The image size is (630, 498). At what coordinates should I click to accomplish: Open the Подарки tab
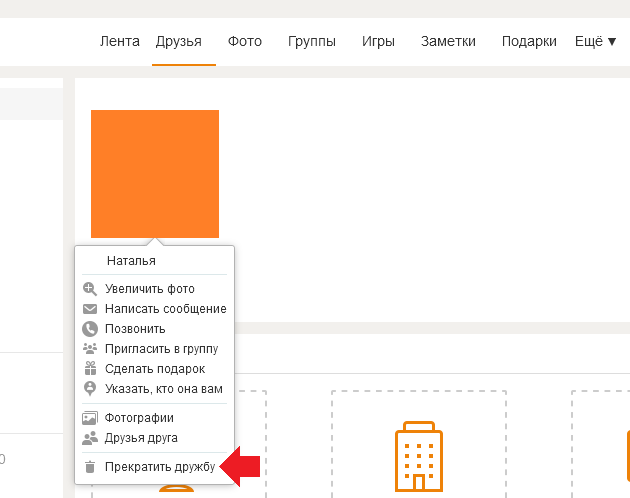[529, 41]
